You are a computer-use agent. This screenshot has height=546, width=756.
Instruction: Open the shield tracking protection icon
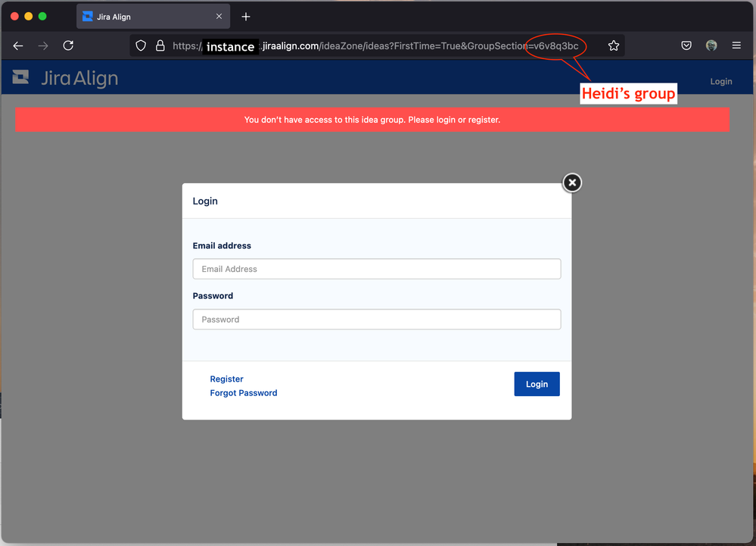point(141,46)
